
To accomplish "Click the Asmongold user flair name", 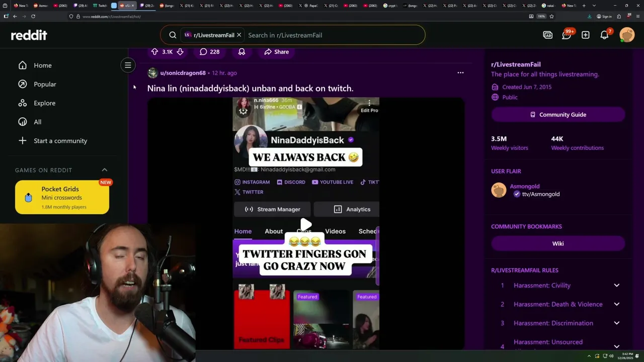I will point(525,186).
